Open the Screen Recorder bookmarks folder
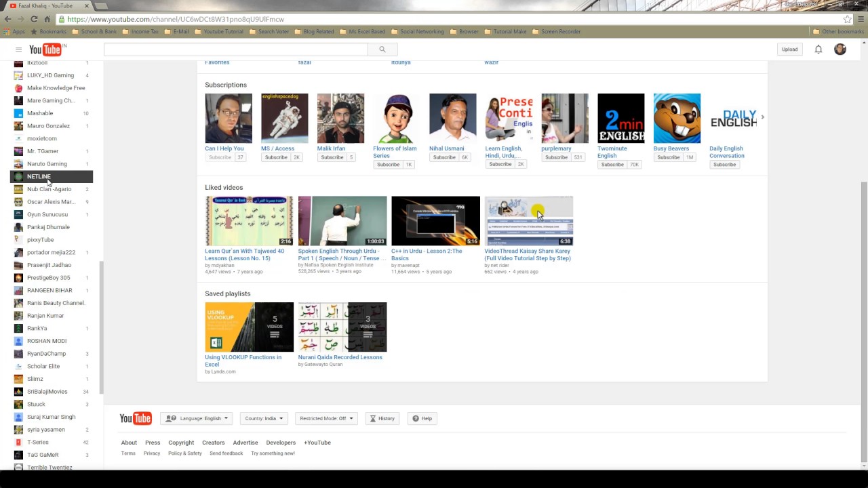The width and height of the screenshot is (868, 488). (557, 32)
